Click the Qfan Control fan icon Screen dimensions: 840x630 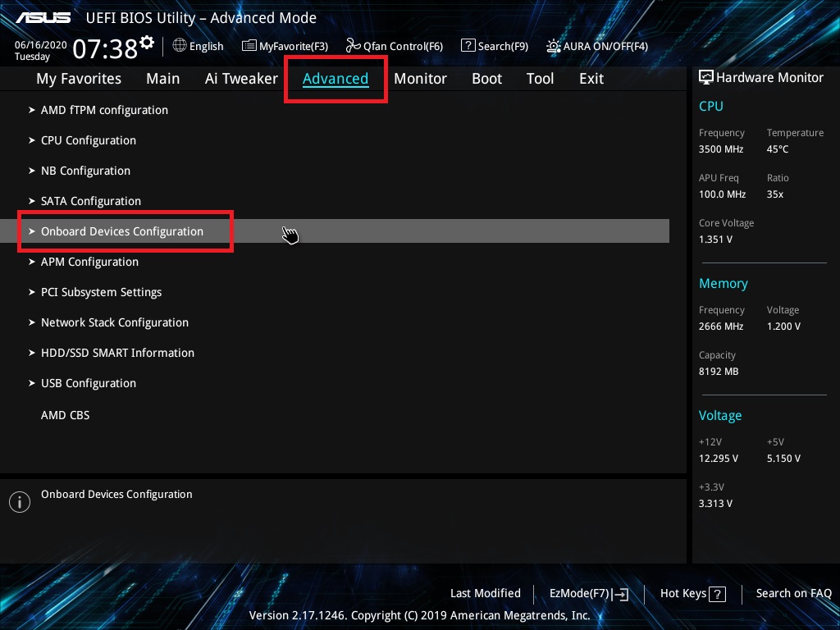click(x=353, y=45)
